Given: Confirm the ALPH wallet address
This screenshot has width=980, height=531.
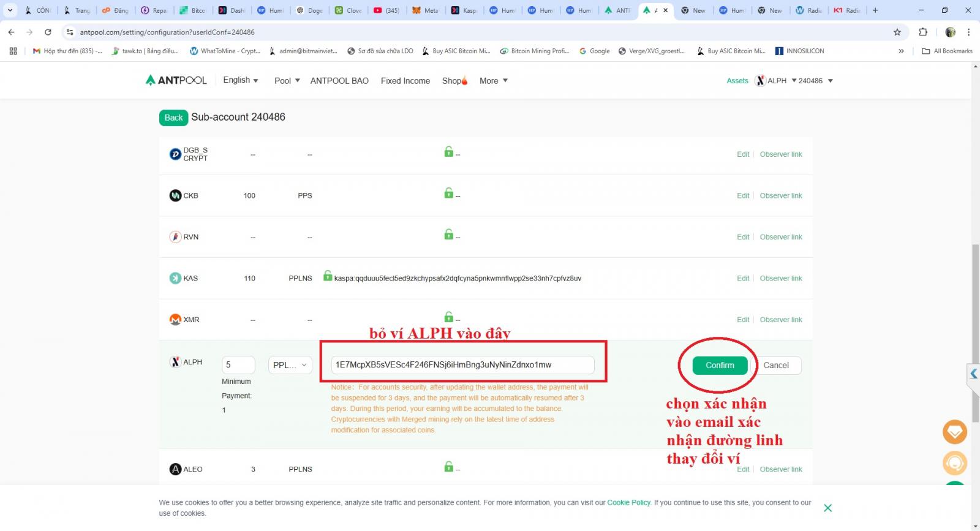Looking at the screenshot, I should (x=720, y=365).
